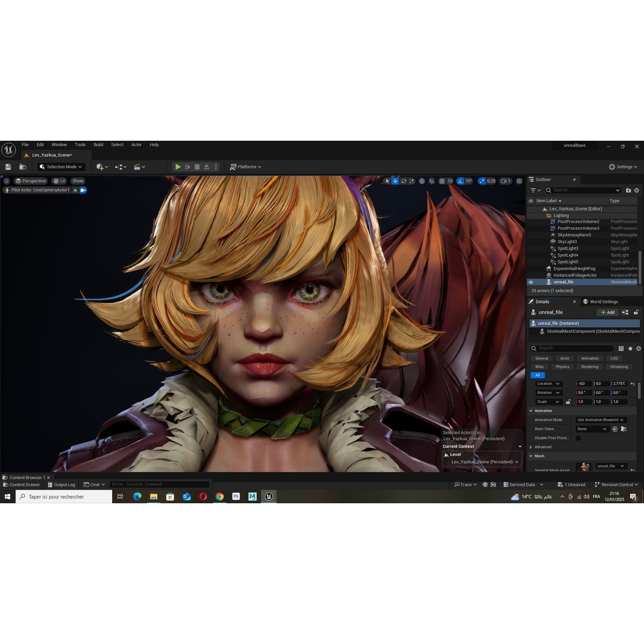Open the Build menu
The height and width of the screenshot is (644, 644).
pos(98,144)
